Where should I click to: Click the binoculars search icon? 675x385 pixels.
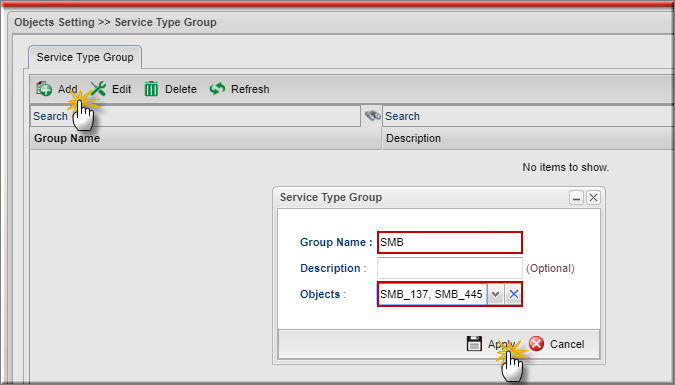[372, 115]
